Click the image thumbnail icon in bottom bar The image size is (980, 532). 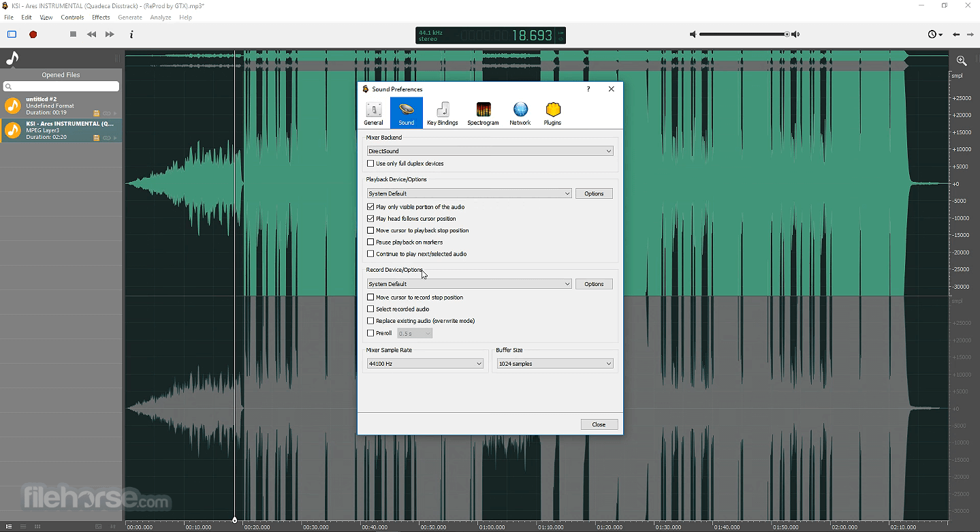98,526
